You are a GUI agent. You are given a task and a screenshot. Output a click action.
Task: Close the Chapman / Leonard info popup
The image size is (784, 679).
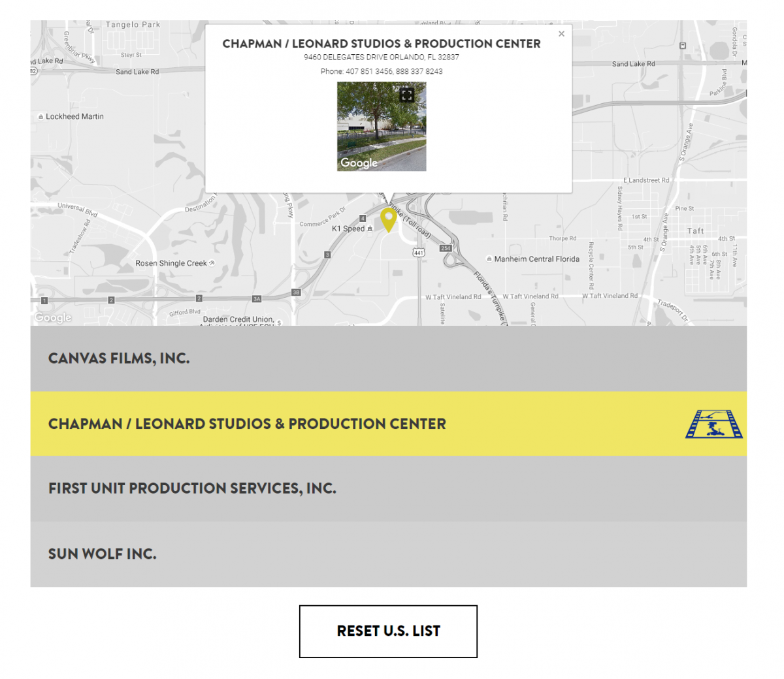561,34
